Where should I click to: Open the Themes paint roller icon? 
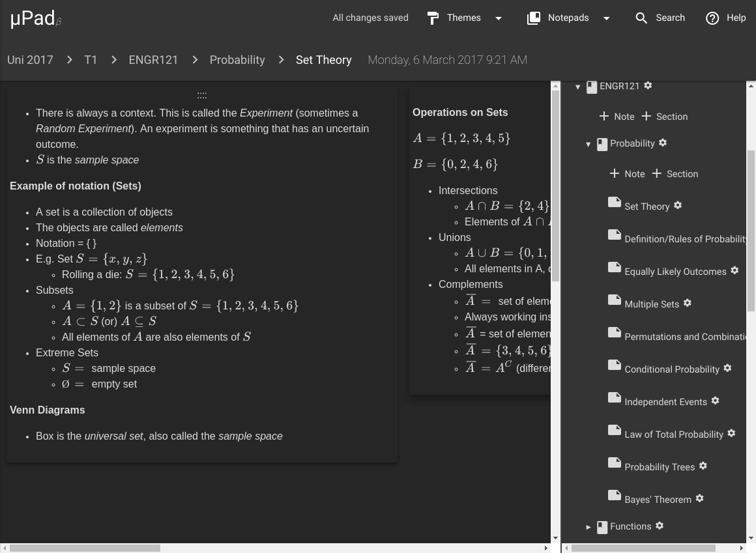(x=433, y=18)
